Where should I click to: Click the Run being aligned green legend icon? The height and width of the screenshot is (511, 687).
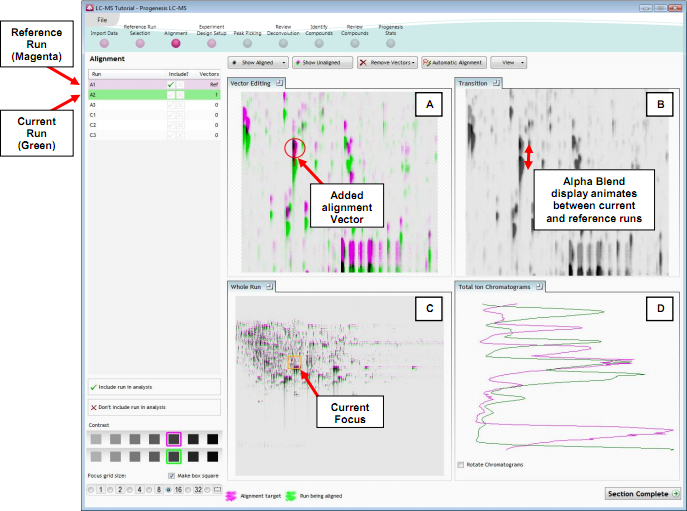click(291, 496)
